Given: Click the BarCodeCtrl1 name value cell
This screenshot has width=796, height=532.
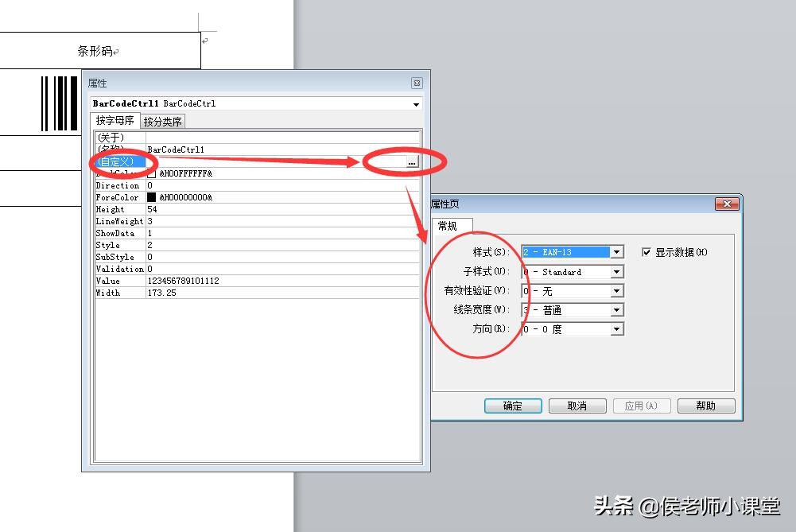Looking at the screenshot, I should tap(282, 150).
